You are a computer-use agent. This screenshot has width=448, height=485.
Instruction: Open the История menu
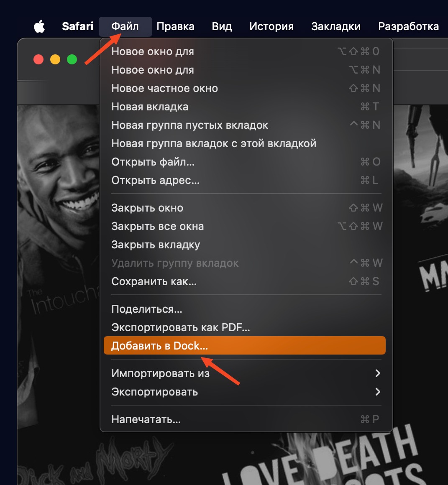[271, 26]
